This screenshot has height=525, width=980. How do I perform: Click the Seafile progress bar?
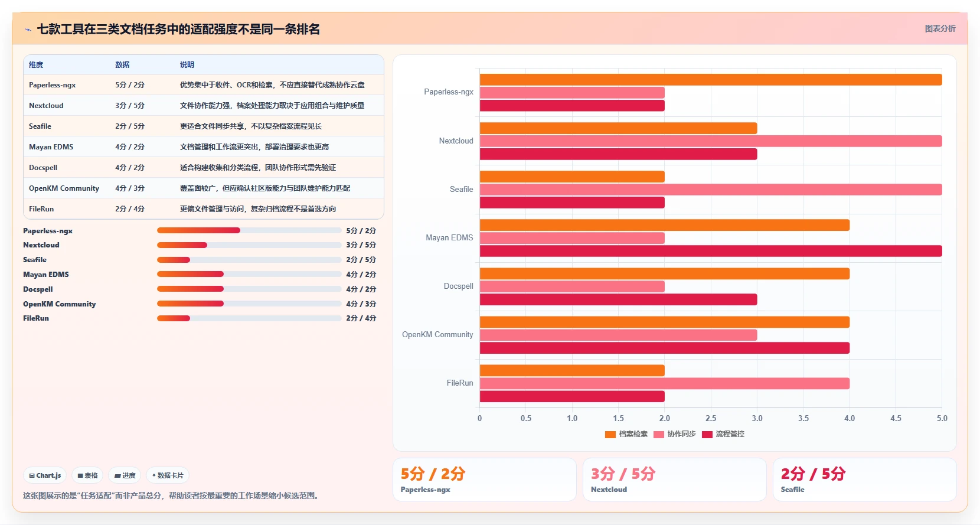point(249,260)
